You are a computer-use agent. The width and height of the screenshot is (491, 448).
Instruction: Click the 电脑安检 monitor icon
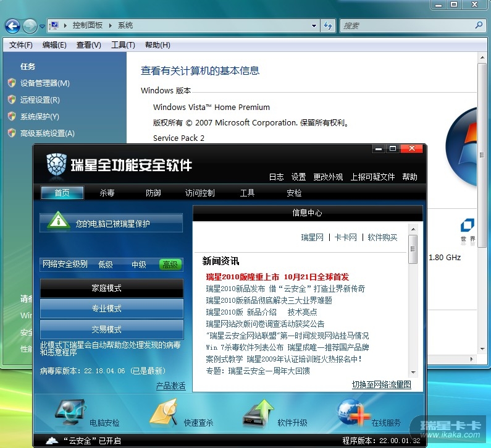70,412
